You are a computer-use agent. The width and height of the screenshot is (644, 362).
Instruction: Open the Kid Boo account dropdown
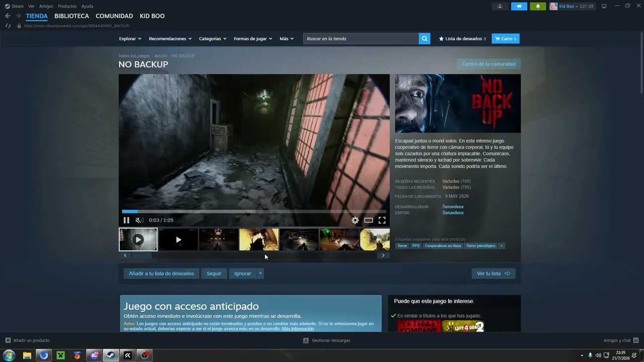coord(576,6)
